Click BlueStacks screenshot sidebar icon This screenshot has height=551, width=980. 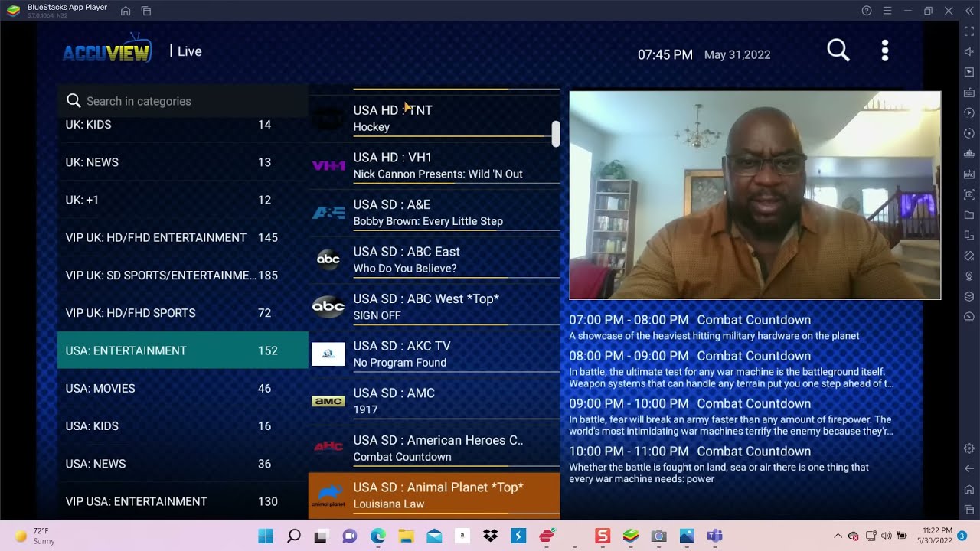click(x=969, y=194)
